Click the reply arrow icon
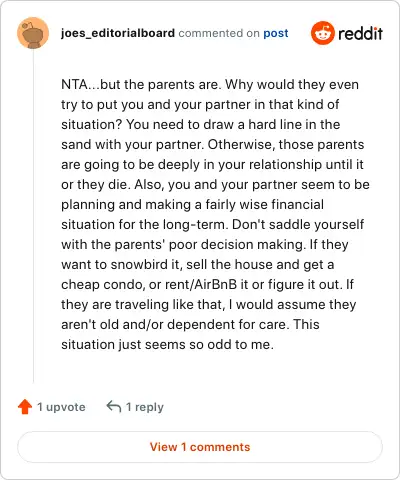This screenshot has width=400, height=480. point(114,407)
